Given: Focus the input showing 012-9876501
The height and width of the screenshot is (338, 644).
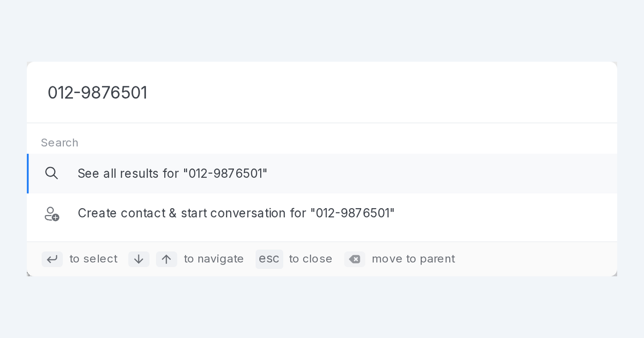Looking at the screenshot, I should pyautogui.click(x=322, y=92).
